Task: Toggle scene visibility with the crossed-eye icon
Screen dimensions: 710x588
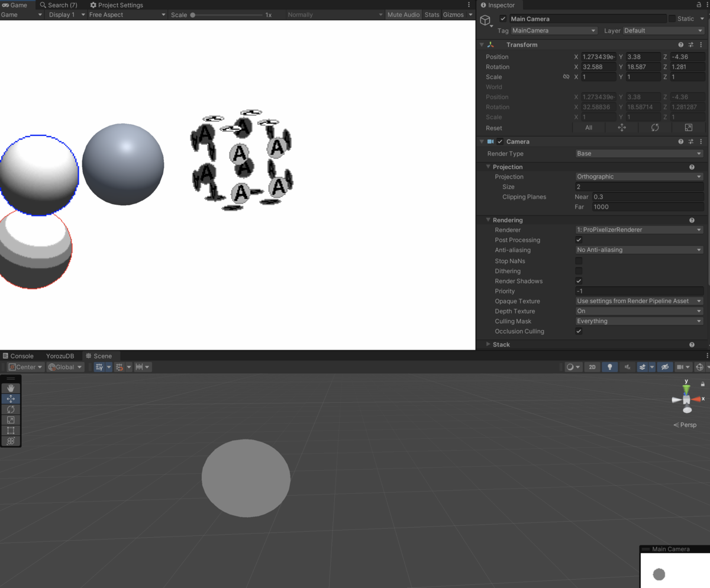Action: [x=665, y=367]
